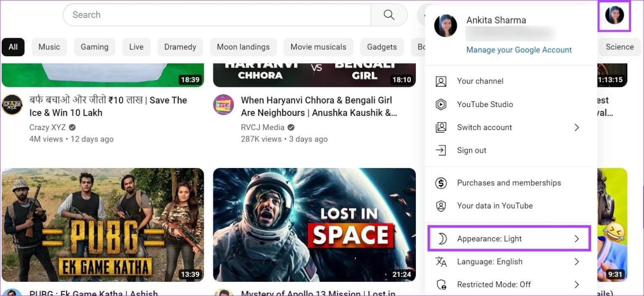Select the All filter chip
This screenshot has width=644, height=296.
[x=13, y=47]
